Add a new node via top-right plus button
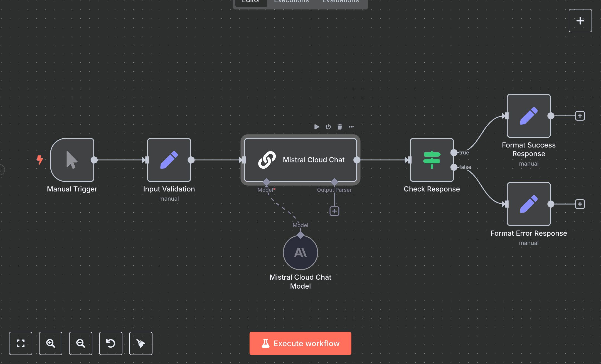Screen dimensions: 601x364 tap(580, 20)
